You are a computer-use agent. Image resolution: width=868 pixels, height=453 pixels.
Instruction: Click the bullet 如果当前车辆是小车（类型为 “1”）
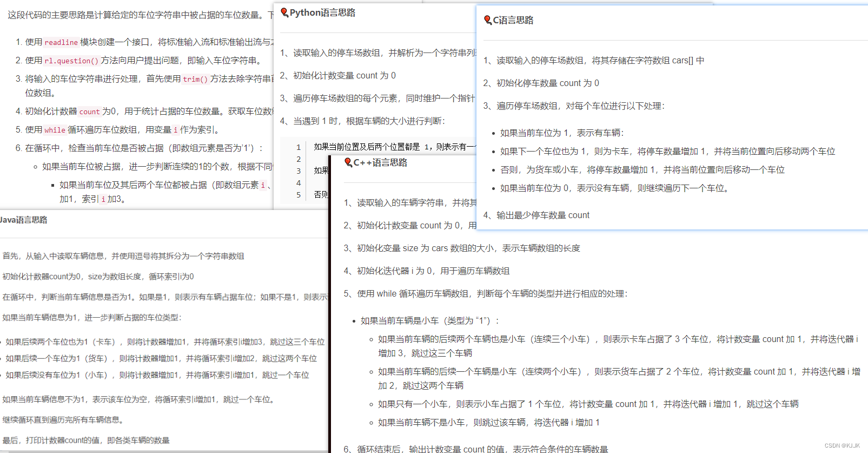tap(430, 320)
